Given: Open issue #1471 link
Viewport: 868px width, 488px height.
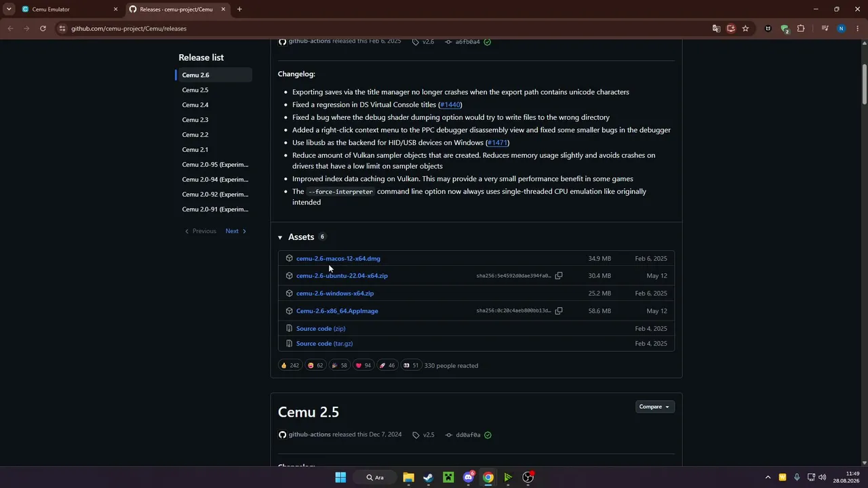Looking at the screenshot, I should tap(498, 143).
